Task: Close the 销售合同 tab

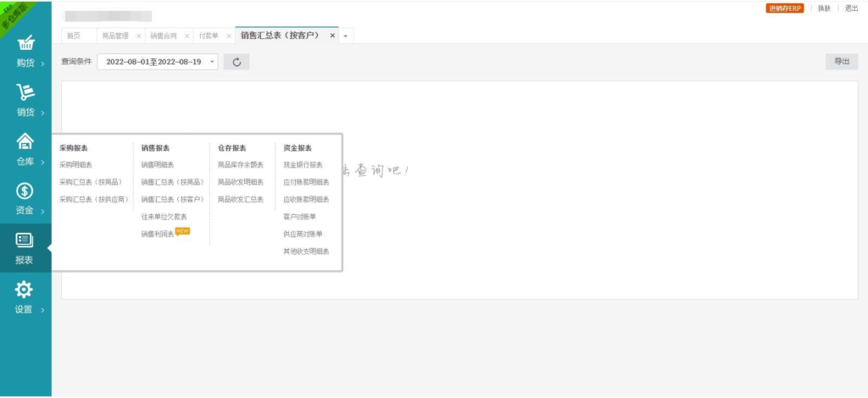Action: [x=187, y=36]
